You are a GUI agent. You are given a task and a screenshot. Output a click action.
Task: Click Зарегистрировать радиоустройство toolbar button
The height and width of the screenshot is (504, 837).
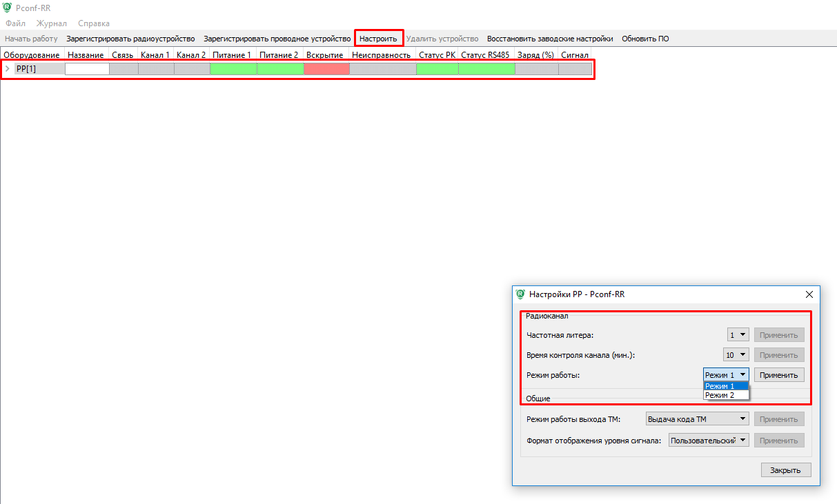point(130,39)
